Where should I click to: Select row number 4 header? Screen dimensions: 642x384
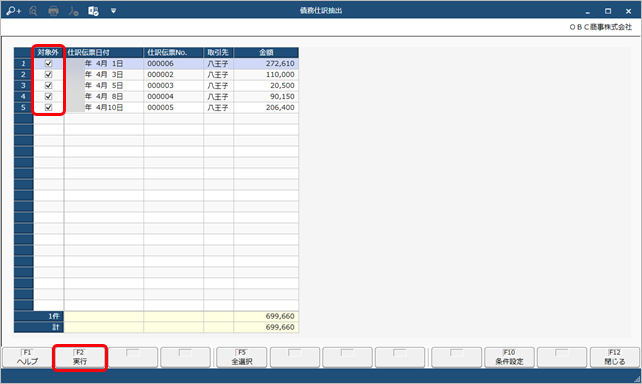23,97
